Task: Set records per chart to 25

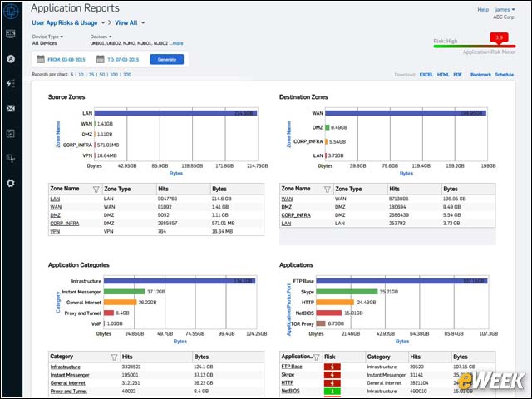Action: pos(91,75)
